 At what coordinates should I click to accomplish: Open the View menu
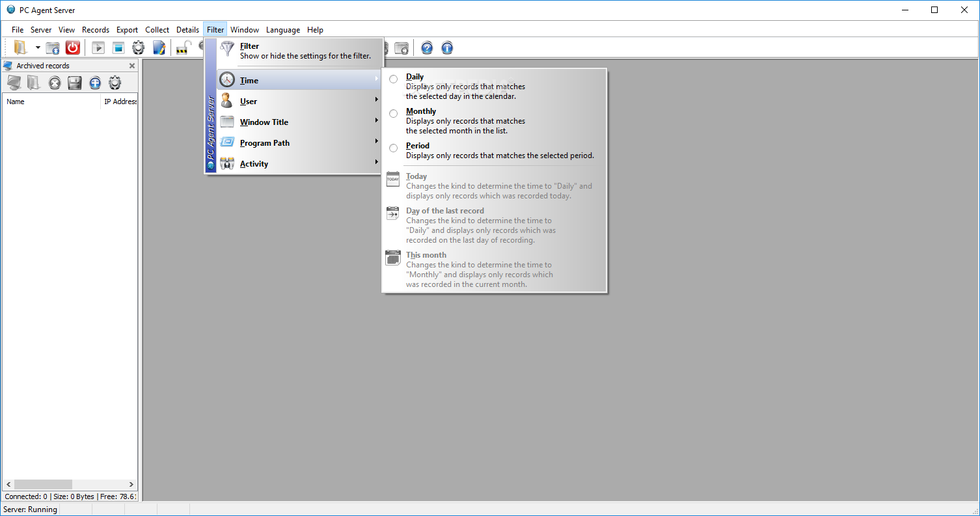[x=66, y=30]
